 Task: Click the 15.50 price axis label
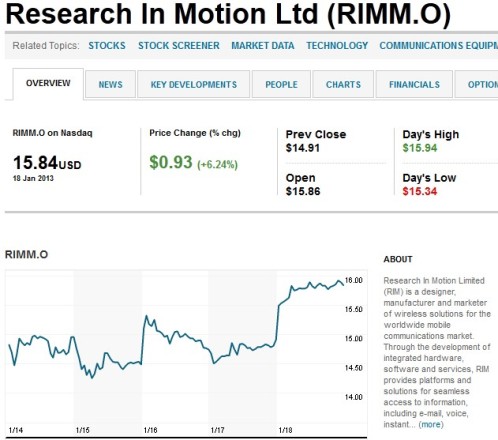click(354, 309)
